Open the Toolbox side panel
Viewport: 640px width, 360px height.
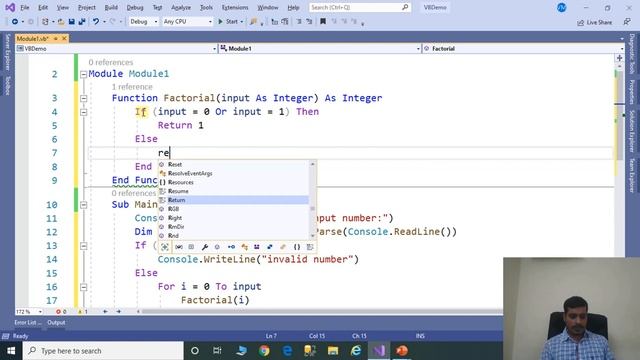coord(7,85)
